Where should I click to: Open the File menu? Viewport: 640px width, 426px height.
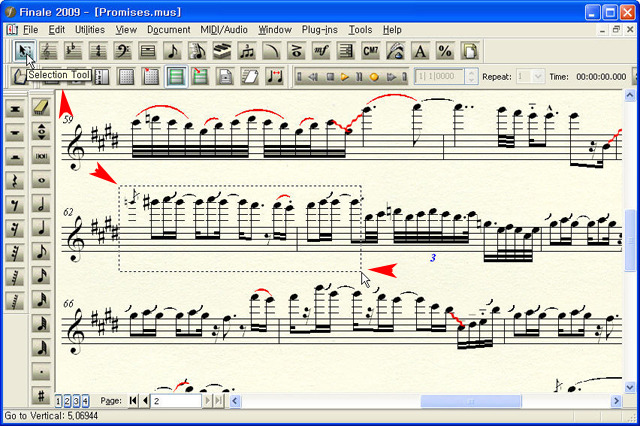31,30
